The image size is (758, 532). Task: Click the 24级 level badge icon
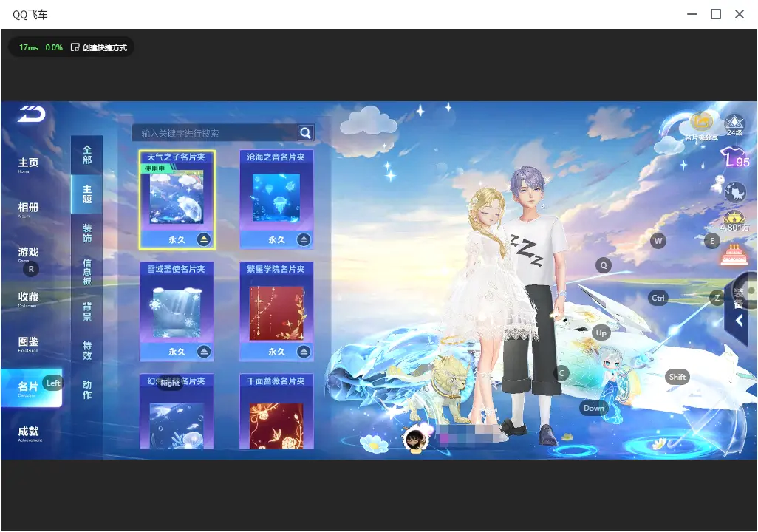[x=734, y=126]
